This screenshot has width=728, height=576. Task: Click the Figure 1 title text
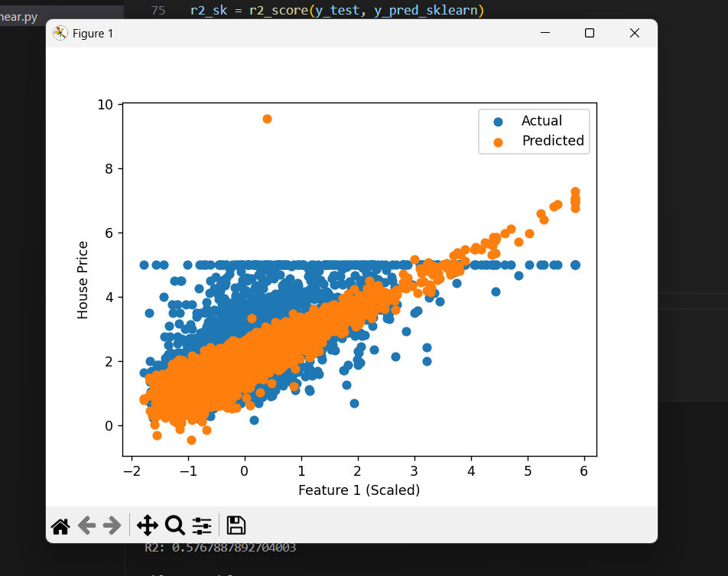(x=91, y=33)
